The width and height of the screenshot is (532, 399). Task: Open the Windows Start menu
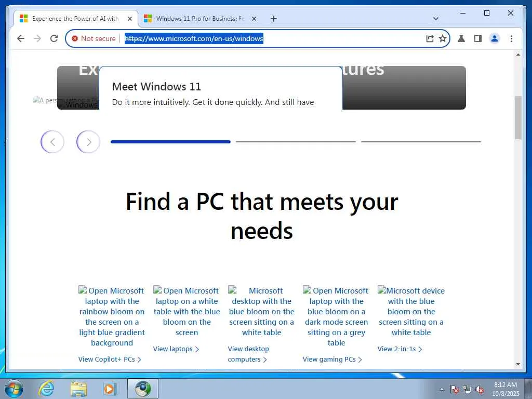point(14,389)
